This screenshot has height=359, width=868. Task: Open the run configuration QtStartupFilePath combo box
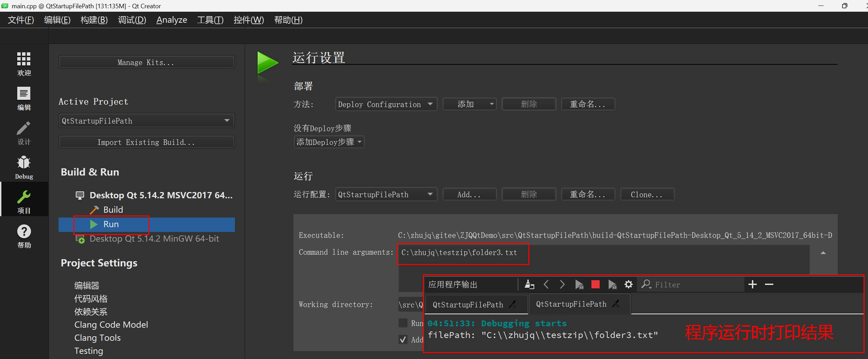[x=386, y=194]
